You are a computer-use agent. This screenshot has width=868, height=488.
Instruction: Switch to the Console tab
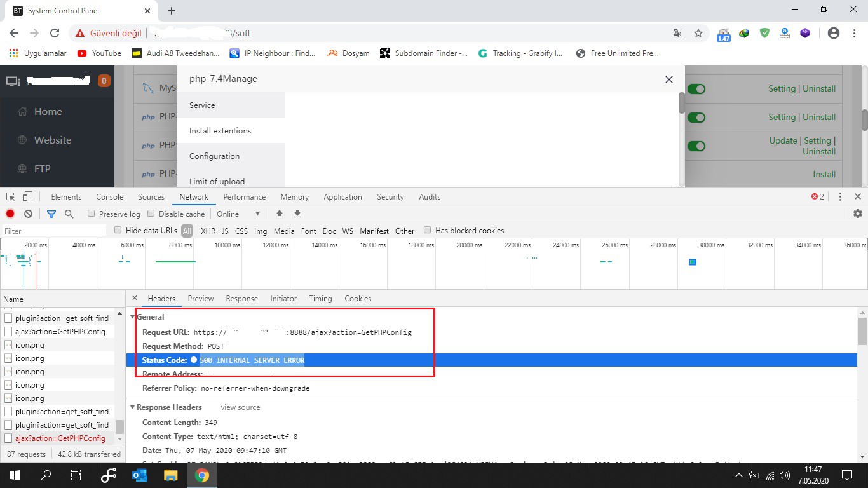click(110, 197)
